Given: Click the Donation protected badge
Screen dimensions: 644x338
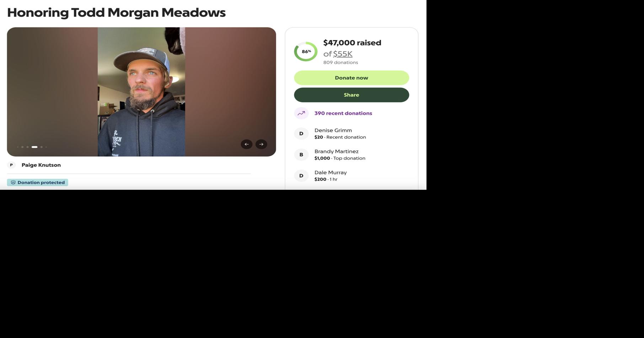Looking at the screenshot, I should (38, 183).
